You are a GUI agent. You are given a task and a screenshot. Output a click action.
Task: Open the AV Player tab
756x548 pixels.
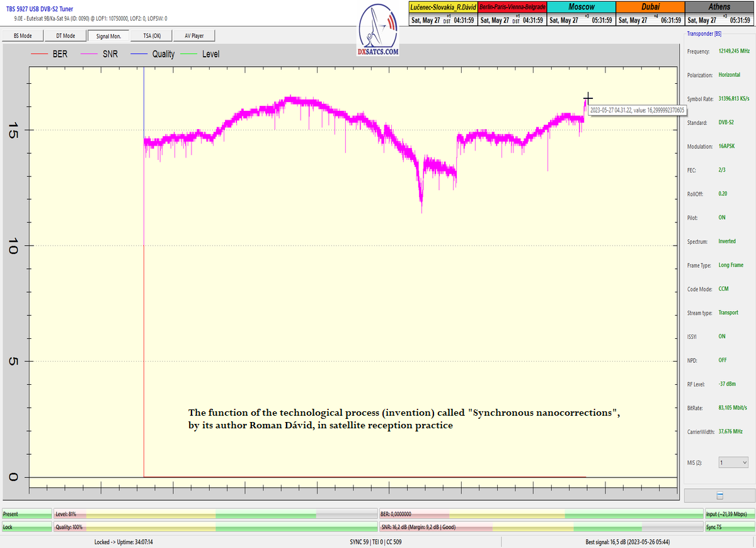[x=195, y=36]
